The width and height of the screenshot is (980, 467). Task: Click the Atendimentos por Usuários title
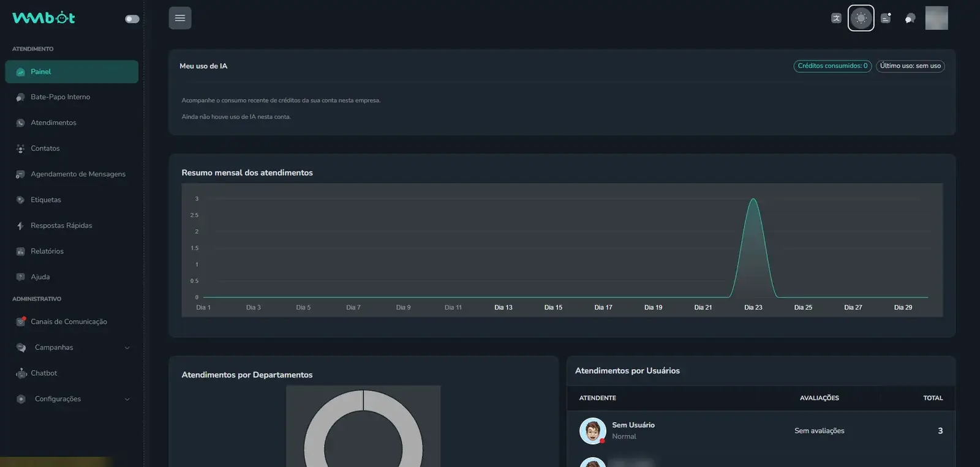coord(627,371)
